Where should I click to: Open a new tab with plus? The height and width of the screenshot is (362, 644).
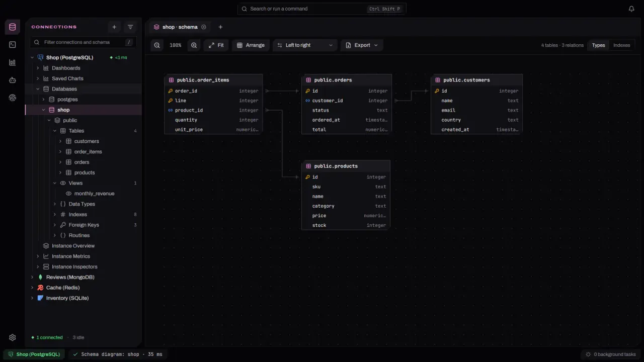tap(220, 27)
